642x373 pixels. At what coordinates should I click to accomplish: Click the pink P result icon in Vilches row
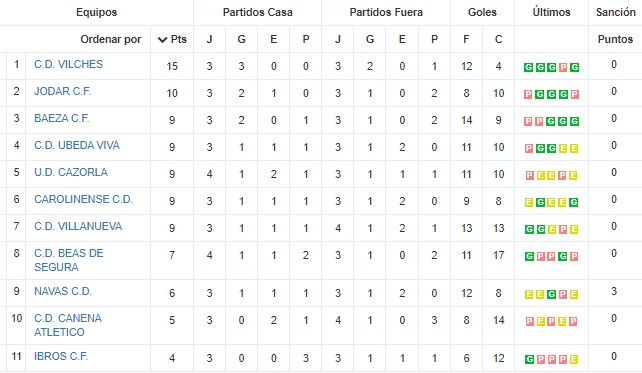563,67
